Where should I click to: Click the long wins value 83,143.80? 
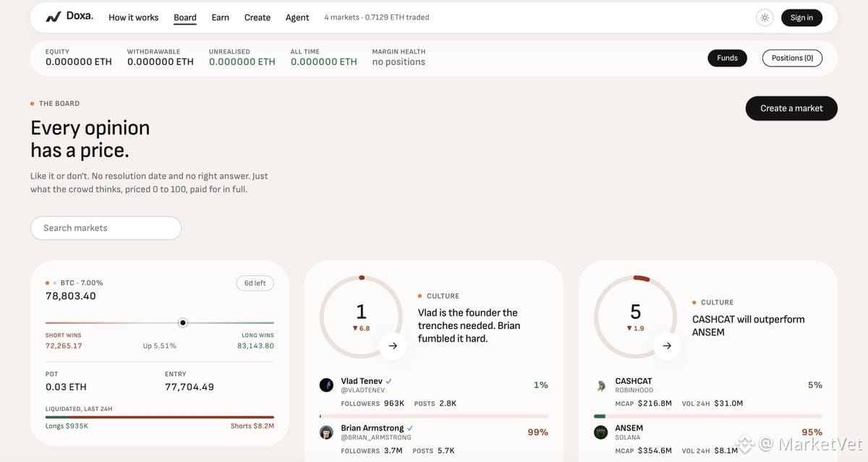[255, 346]
